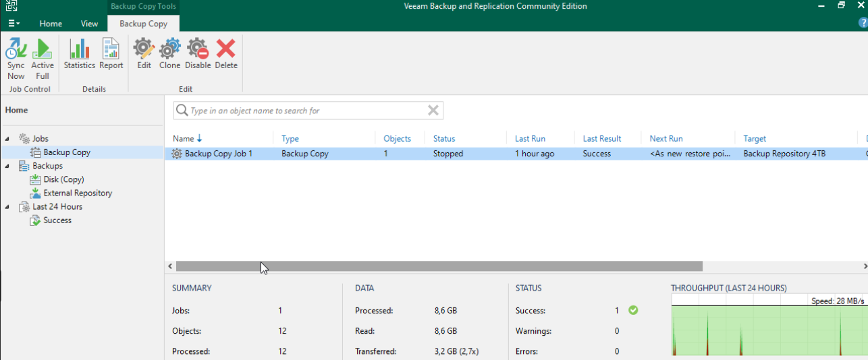
Task: Open job Statistics
Action: (x=80, y=54)
